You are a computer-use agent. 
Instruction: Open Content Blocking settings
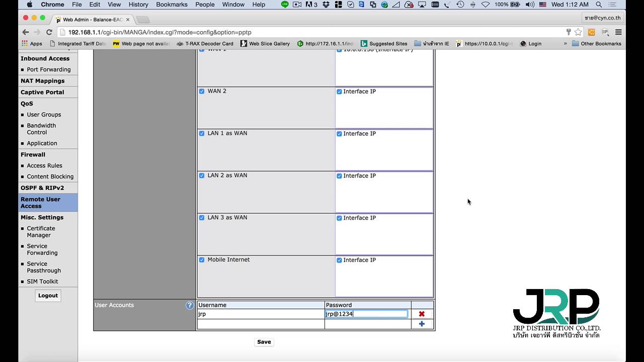coord(50,177)
